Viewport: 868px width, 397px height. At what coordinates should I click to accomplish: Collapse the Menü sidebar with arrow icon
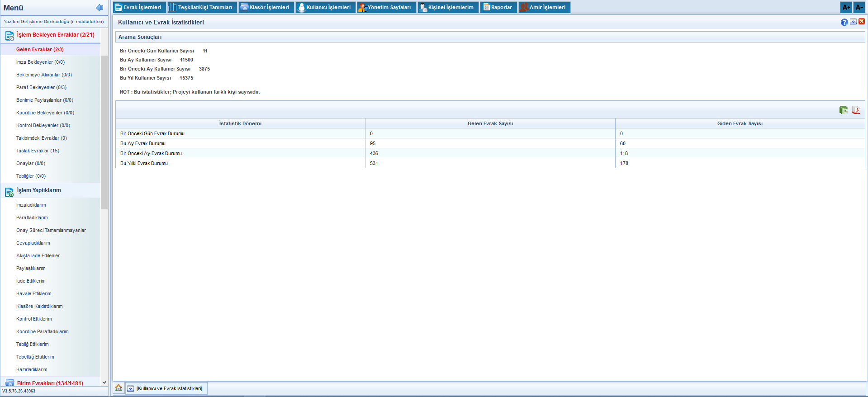100,8
